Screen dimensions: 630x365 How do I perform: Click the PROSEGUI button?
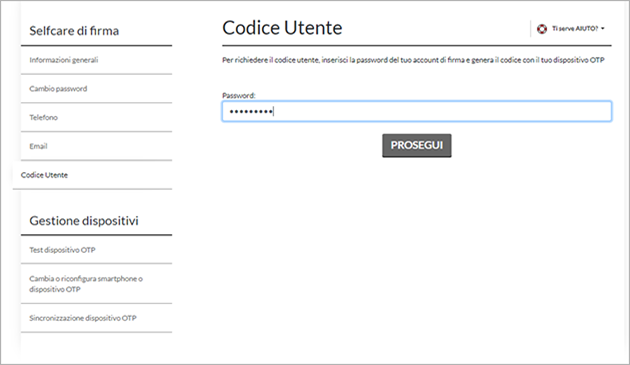[417, 145]
